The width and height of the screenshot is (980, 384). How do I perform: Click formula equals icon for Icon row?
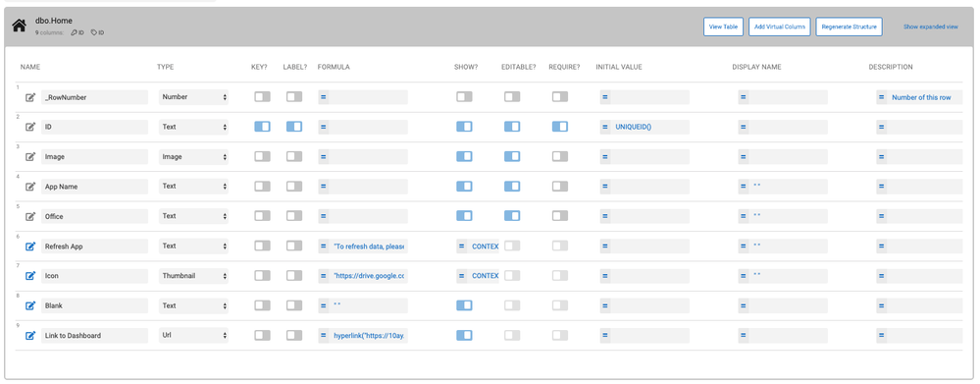point(323,276)
